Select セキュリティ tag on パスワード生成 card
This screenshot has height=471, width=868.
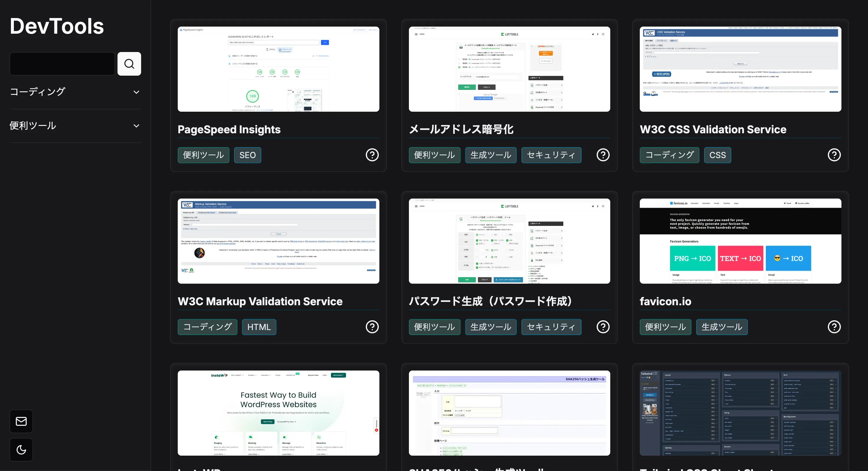551,327
